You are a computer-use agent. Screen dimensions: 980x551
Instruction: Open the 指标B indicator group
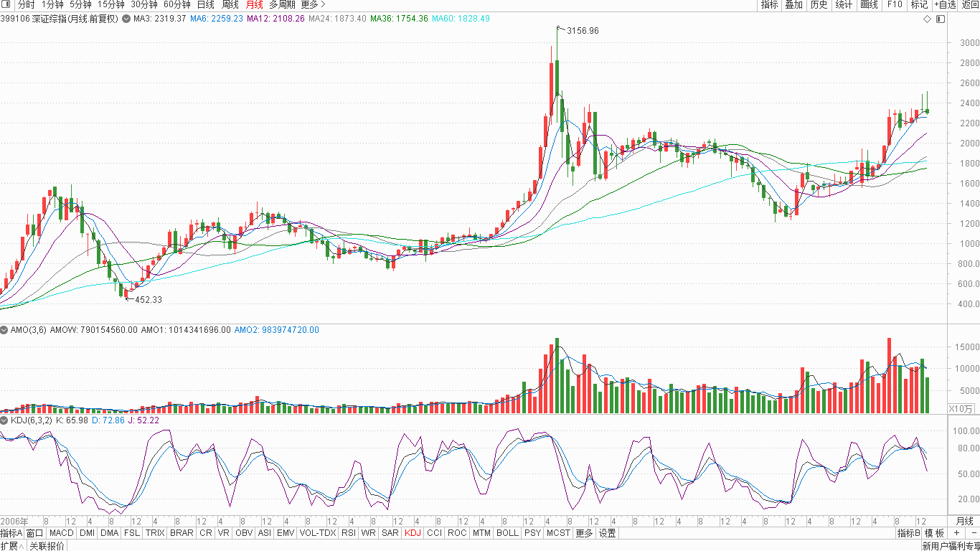pos(908,533)
